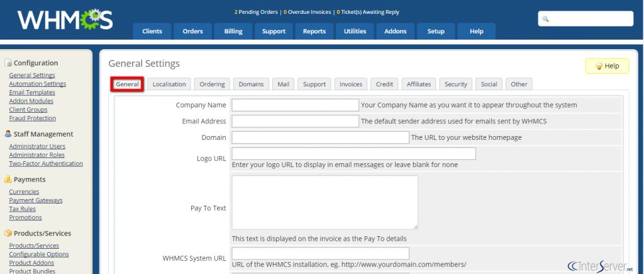Switch to the Ordering tab
644x274 pixels.
[213, 84]
